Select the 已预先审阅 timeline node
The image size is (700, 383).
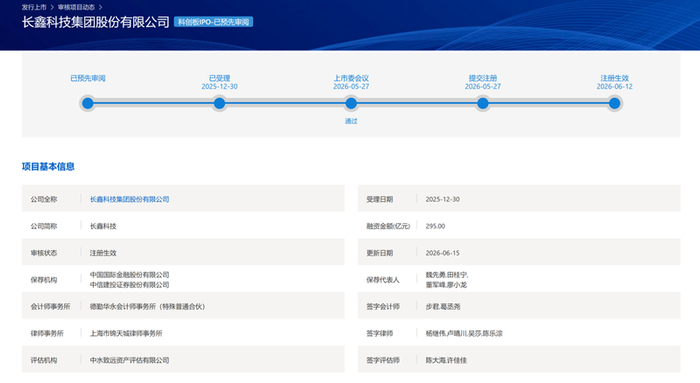point(88,104)
